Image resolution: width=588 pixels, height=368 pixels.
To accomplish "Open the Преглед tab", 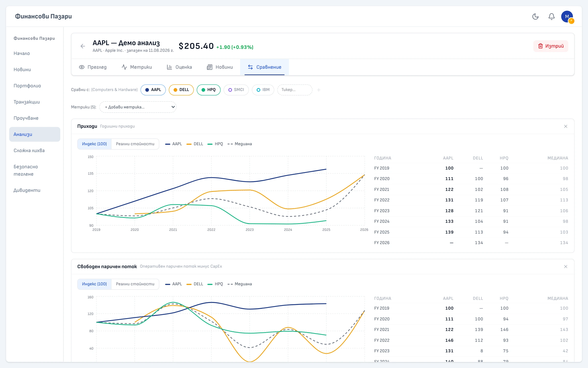I will click(93, 67).
